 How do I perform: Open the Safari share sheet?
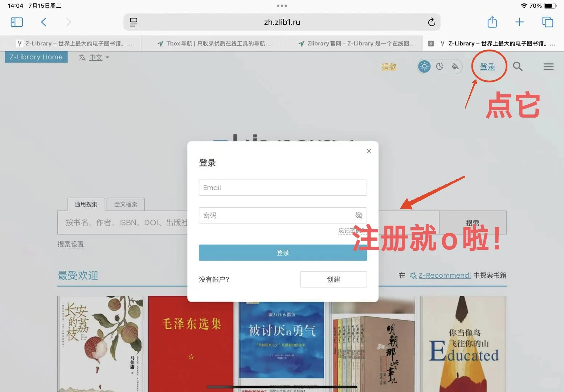pyautogui.click(x=492, y=22)
